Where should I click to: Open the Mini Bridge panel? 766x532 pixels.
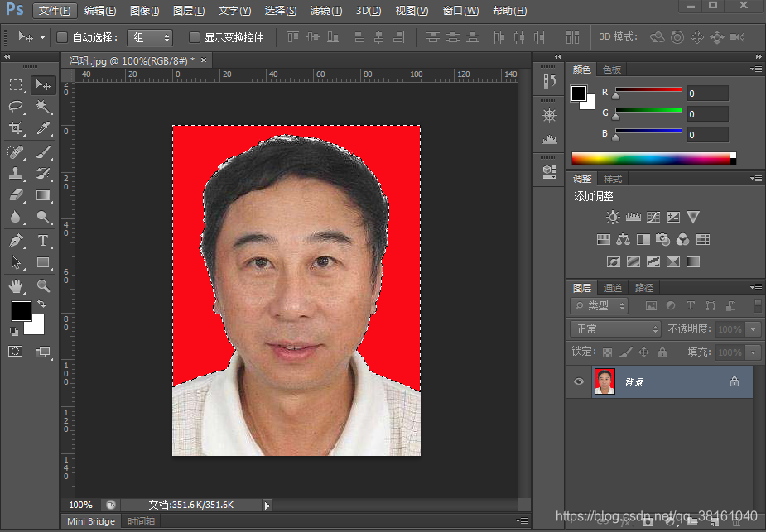(89, 521)
